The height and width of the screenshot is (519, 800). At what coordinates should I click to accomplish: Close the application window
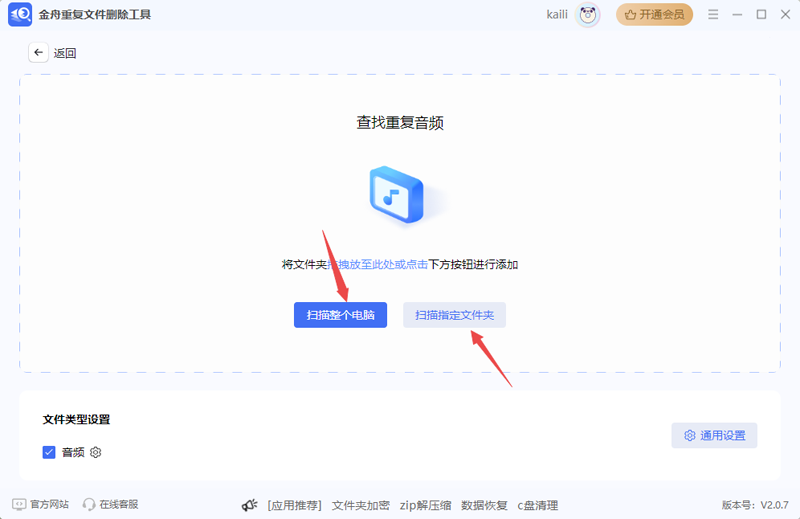pyautogui.click(x=785, y=15)
